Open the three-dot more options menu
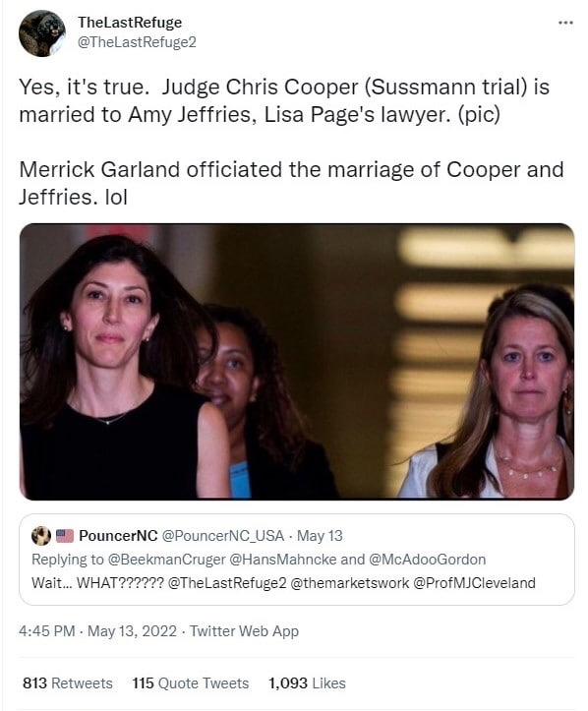Viewport: 588px width, 711px height. 565,23
